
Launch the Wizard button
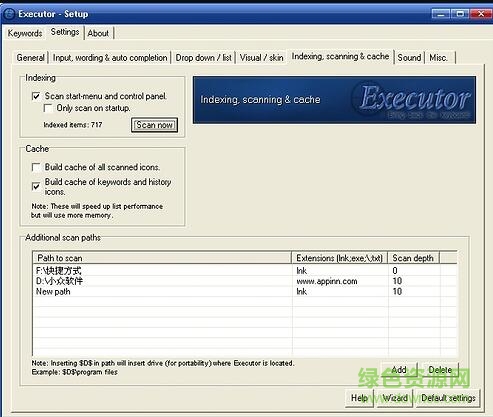395,398
